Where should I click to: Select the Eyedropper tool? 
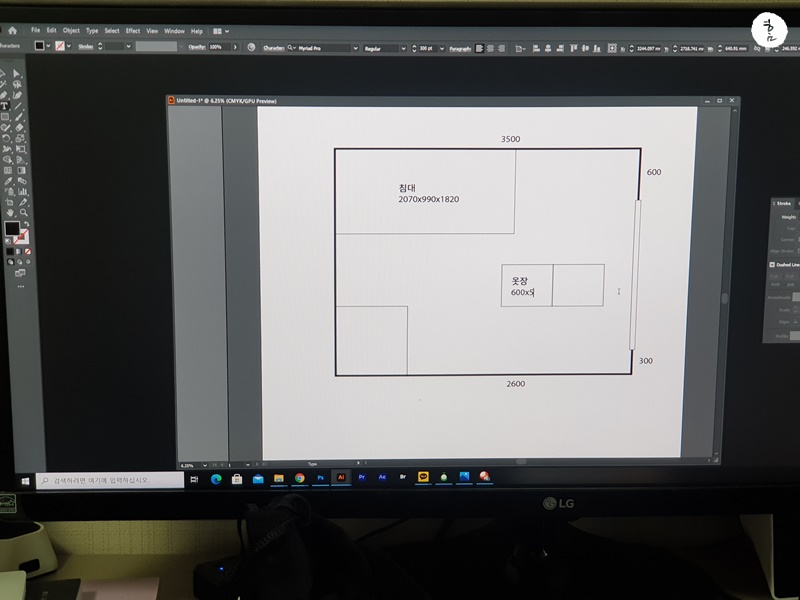click(8, 181)
